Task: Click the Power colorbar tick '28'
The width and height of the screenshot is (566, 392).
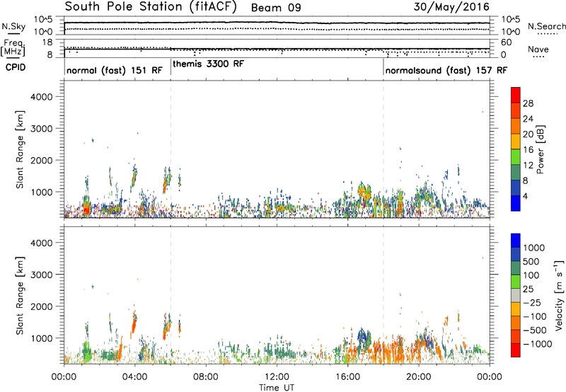Action: pos(528,103)
